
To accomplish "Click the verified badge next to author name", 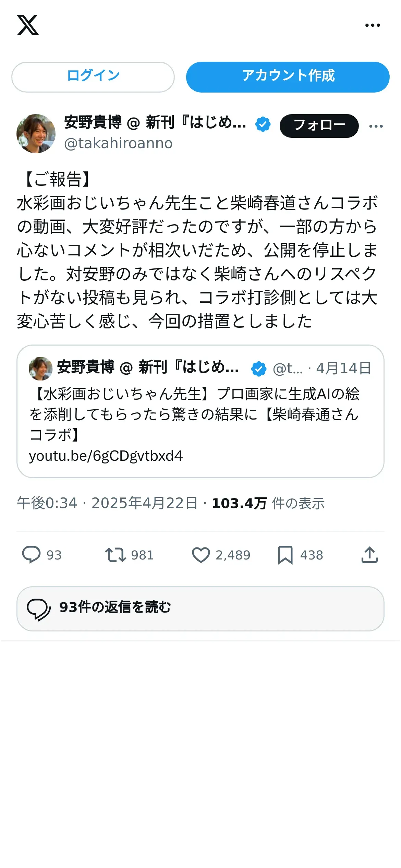I will 263,124.
